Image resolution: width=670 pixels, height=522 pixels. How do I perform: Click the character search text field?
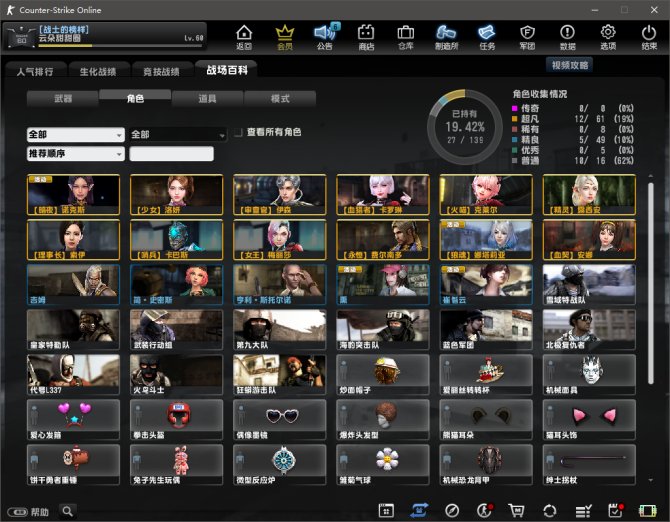(171, 153)
